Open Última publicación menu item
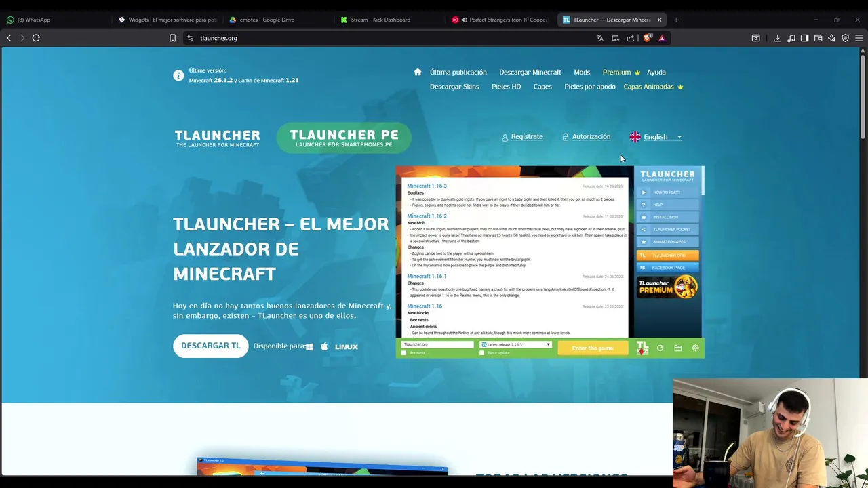 [458, 72]
